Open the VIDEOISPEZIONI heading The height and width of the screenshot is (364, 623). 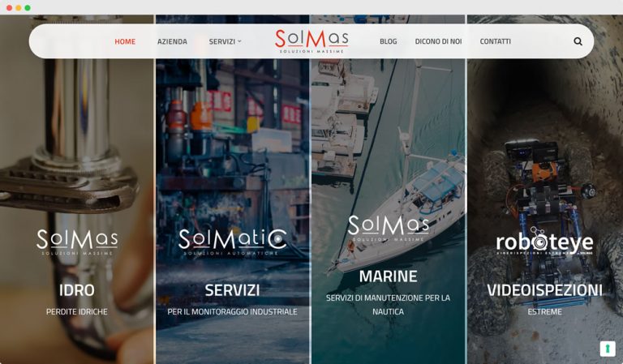[544, 290]
